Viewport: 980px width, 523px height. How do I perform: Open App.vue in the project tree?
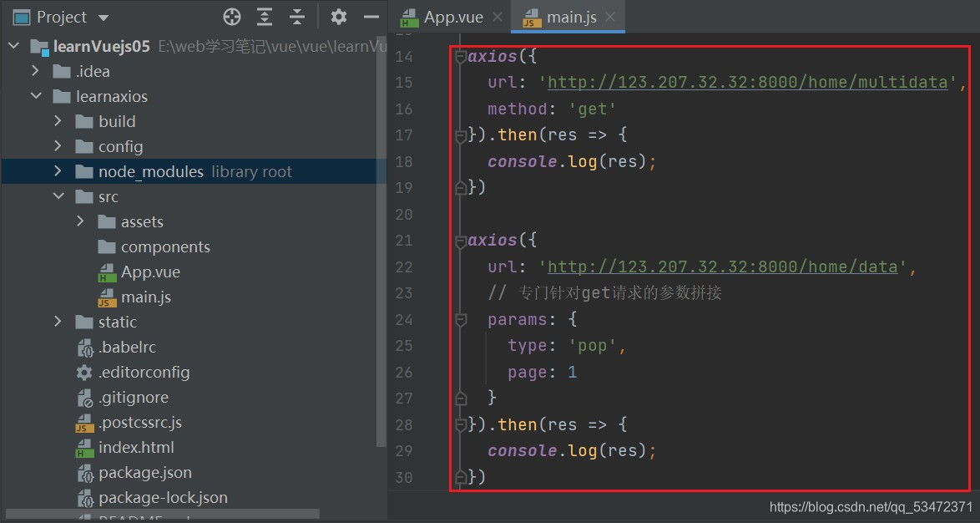[x=150, y=272]
